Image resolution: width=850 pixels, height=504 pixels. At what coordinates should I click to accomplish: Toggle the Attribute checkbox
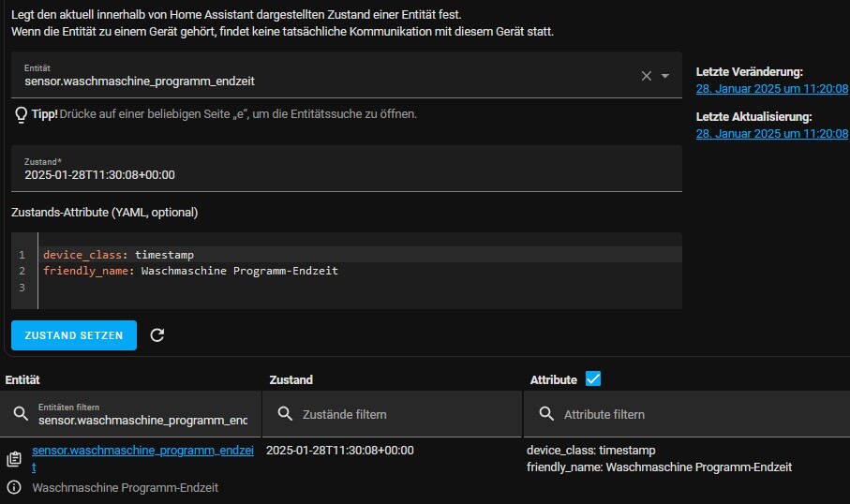[593, 378]
